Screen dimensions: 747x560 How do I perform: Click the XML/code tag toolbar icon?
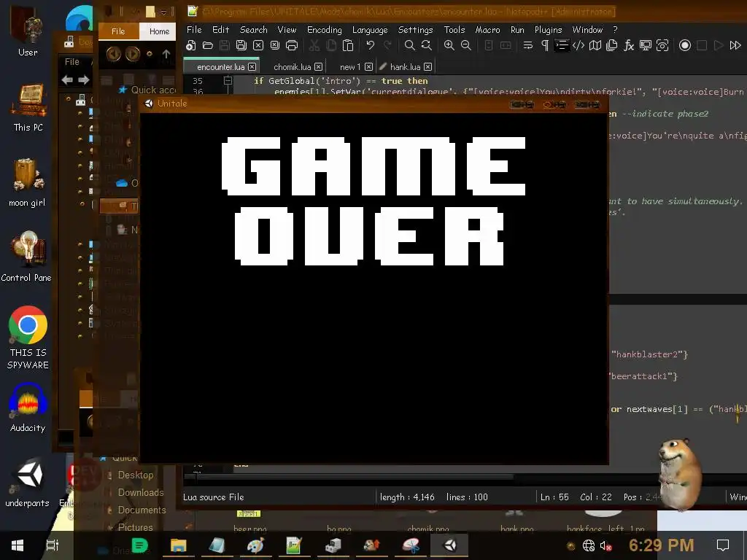pyautogui.click(x=578, y=46)
